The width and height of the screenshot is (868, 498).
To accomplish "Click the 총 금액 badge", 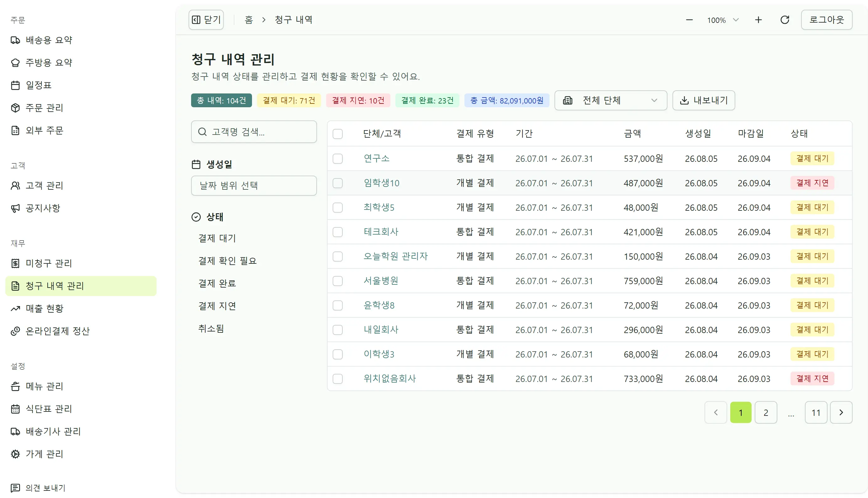I will pyautogui.click(x=506, y=100).
